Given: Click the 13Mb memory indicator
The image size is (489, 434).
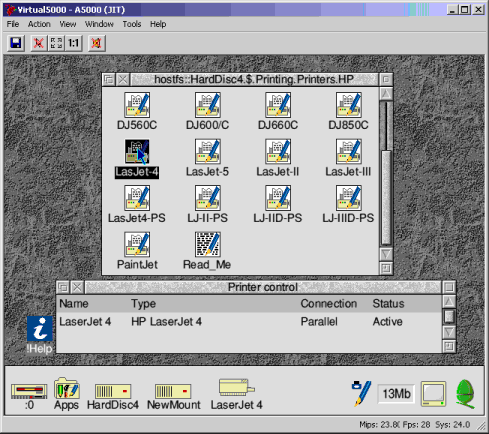Looking at the screenshot, I should pos(396,394).
